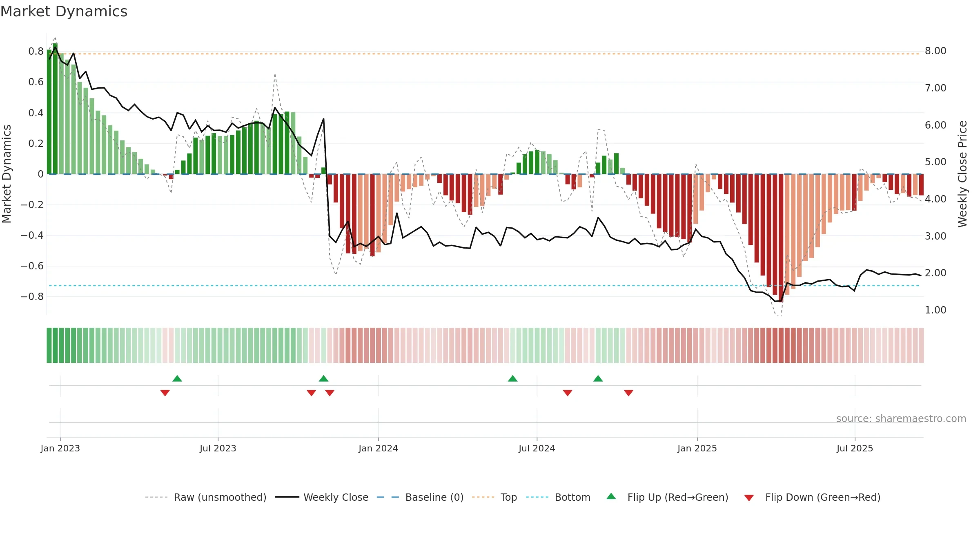980x551 pixels.
Task: Toggle the Baseline (0) legend entry
Action: 420,497
